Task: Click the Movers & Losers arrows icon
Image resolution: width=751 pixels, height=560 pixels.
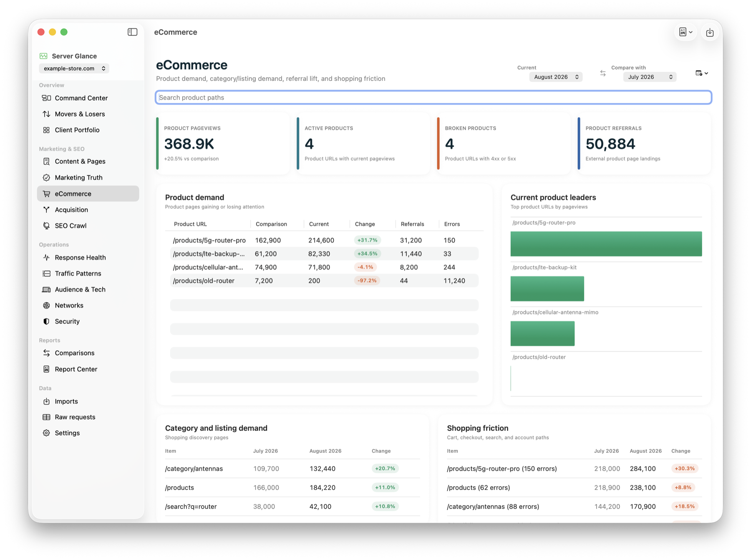Action: pos(46,114)
